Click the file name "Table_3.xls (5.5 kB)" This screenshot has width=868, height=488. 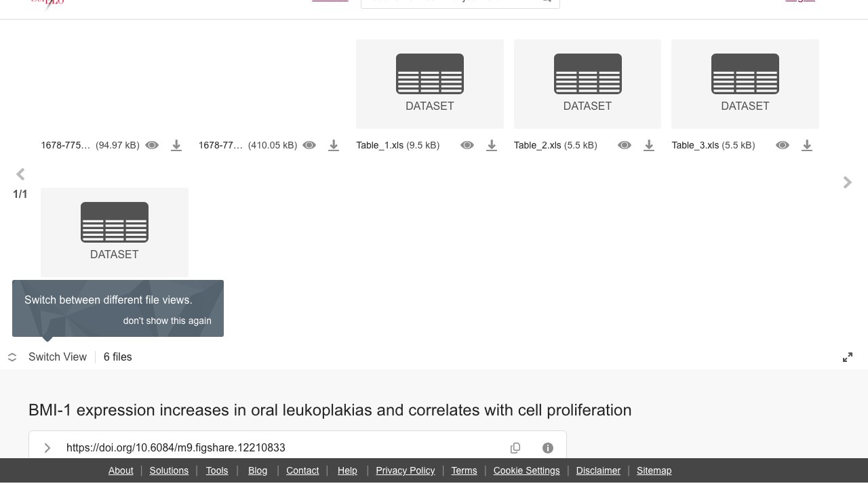[x=713, y=145]
